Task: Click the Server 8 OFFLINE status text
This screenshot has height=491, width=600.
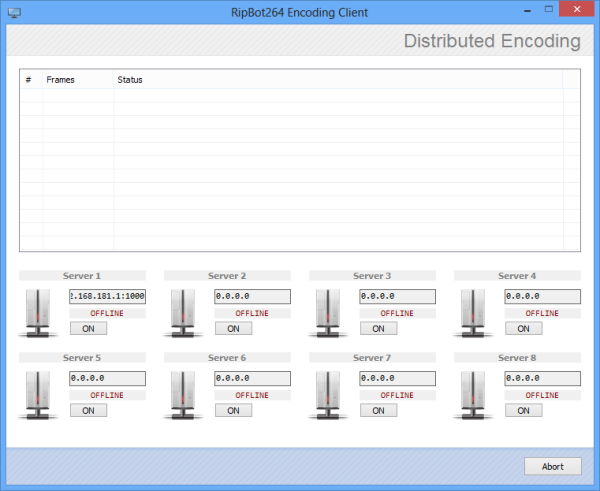Action: click(542, 395)
